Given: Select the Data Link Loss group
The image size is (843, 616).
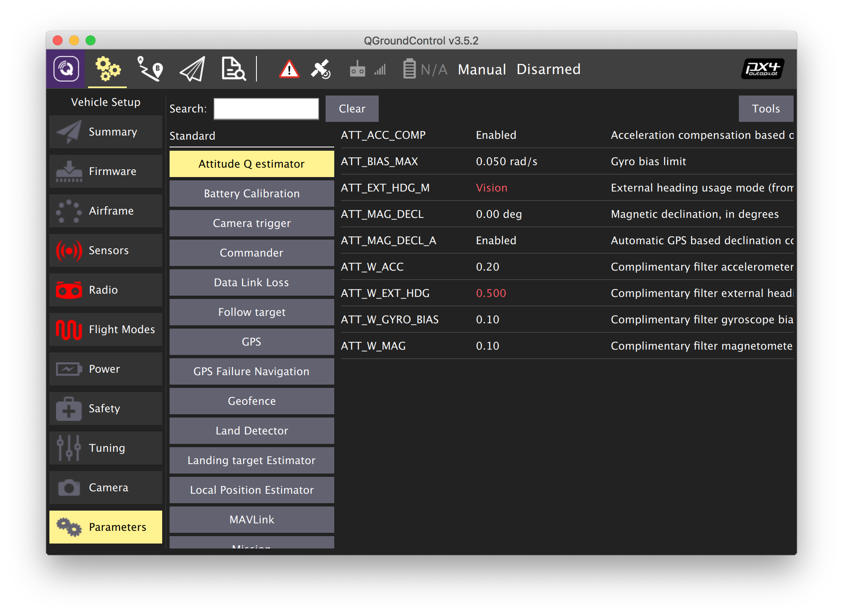Looking at the screenshot, I should [x=252, y=282].
